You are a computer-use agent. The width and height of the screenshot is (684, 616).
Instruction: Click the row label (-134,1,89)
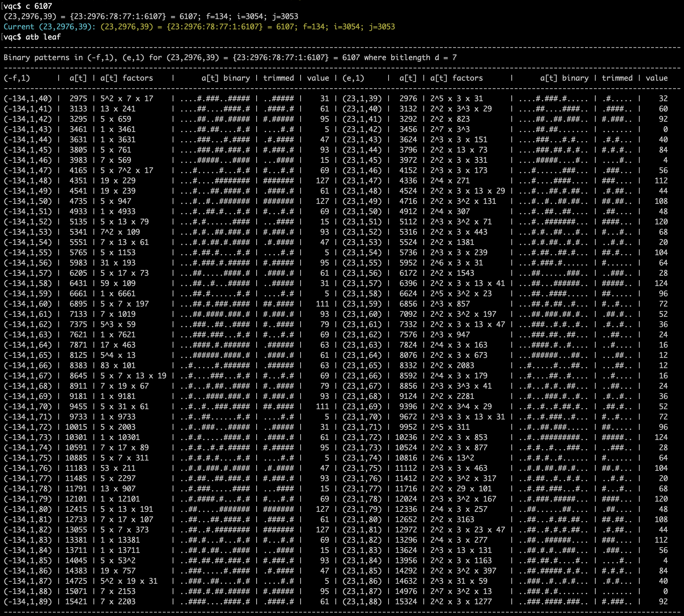(x=28, y=602)
